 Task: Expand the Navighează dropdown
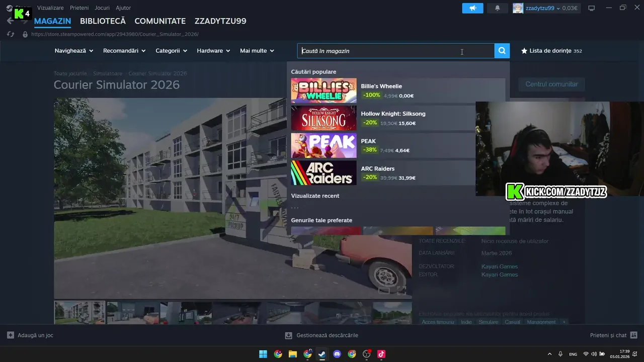74,51
